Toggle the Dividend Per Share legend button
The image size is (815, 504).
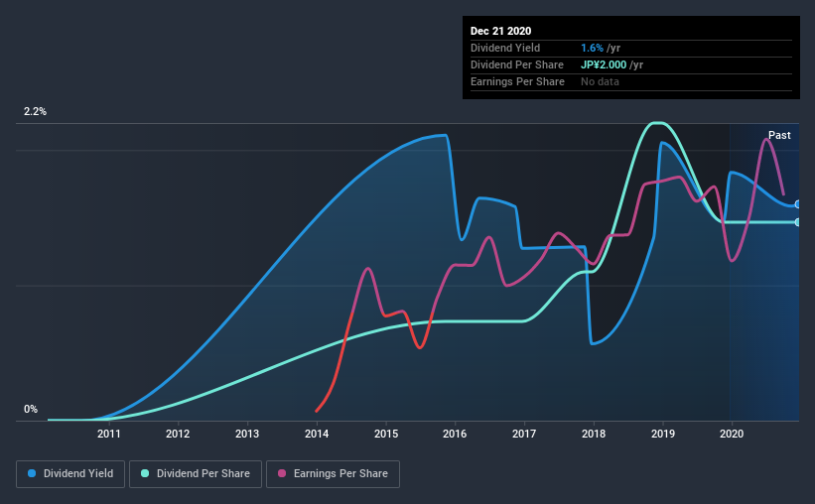coord(196,474)
